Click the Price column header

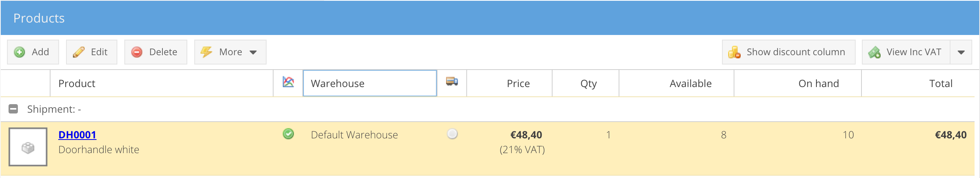518,84
